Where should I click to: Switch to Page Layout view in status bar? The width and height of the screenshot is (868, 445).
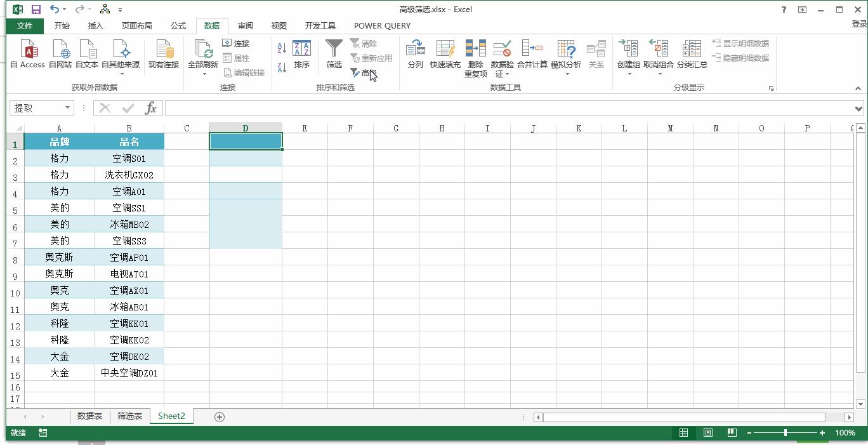pos(707,433)
